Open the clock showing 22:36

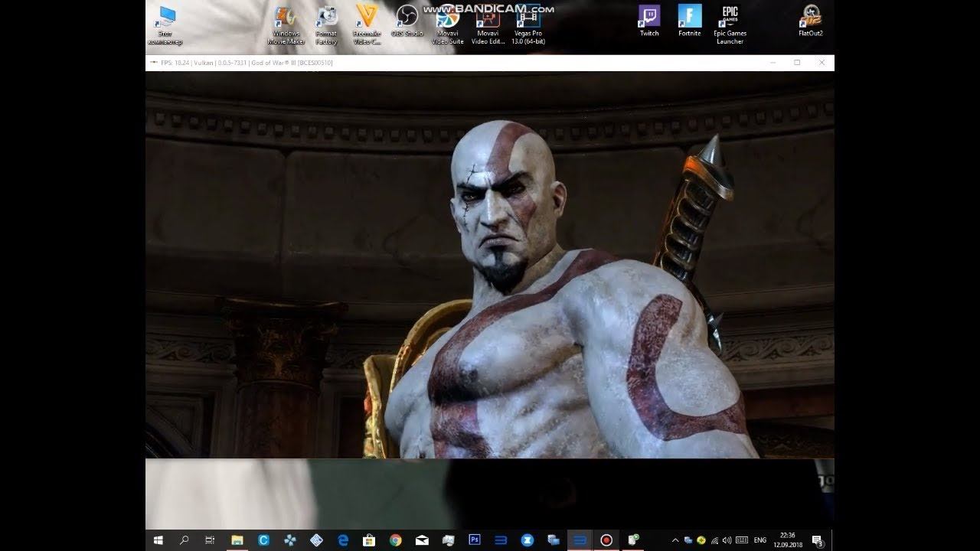click(787, 540)
